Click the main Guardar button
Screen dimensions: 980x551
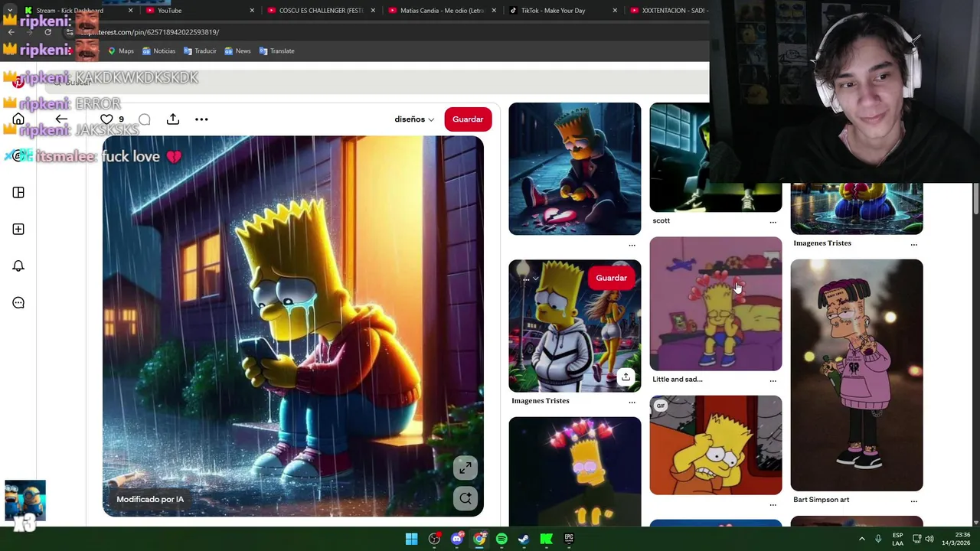point(468,119)
